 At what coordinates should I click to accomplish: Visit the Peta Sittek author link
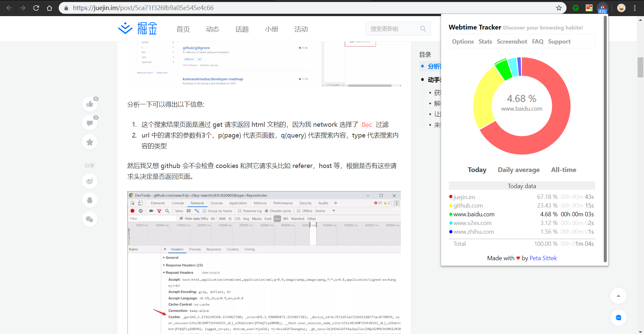(543, 258)
